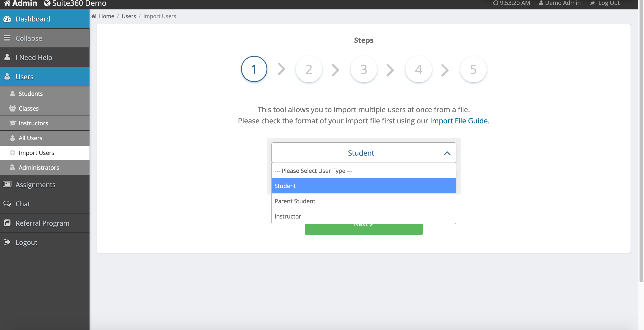Open the Administrators sidebar item
644x330 pixels.
pos(39,167)
